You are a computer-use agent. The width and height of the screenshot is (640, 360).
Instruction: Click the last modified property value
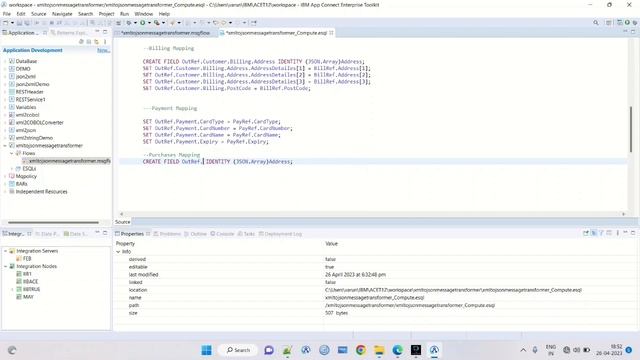click(x=355, y=275)
